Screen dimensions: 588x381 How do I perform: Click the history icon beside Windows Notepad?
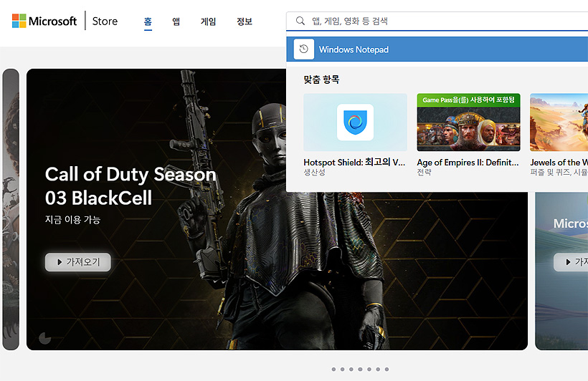(x=304, y=49)
